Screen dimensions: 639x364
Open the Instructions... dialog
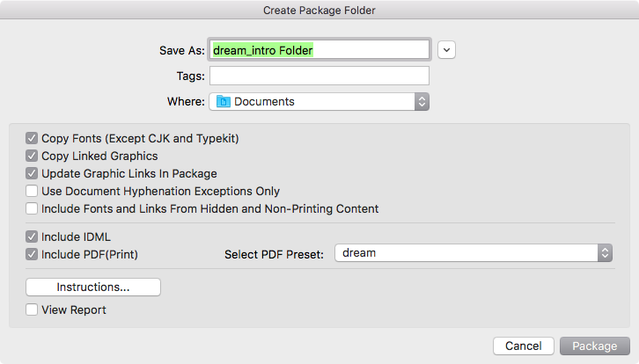point(93,287)
